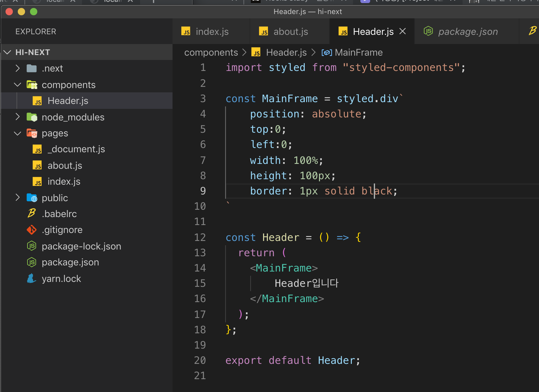Click the Header.js breadcrumb segment
The height and width of the screenshot is (392, 539).
pos(286,53)
